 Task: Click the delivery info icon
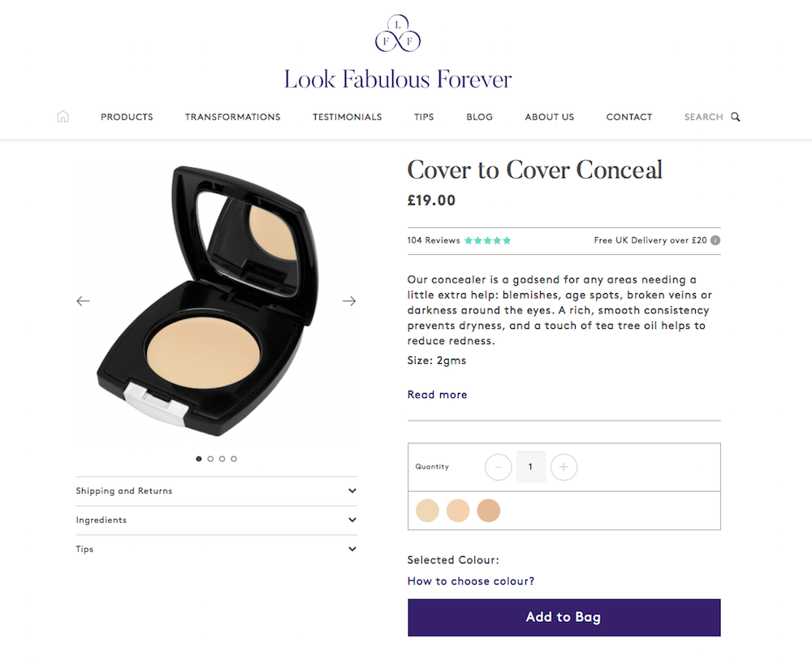[715, 240]
